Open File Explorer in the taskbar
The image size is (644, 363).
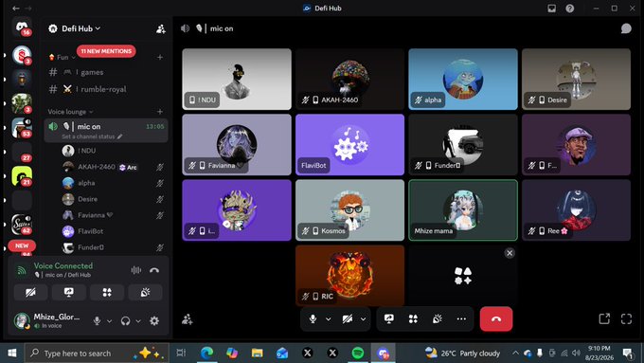click(257, 353)
